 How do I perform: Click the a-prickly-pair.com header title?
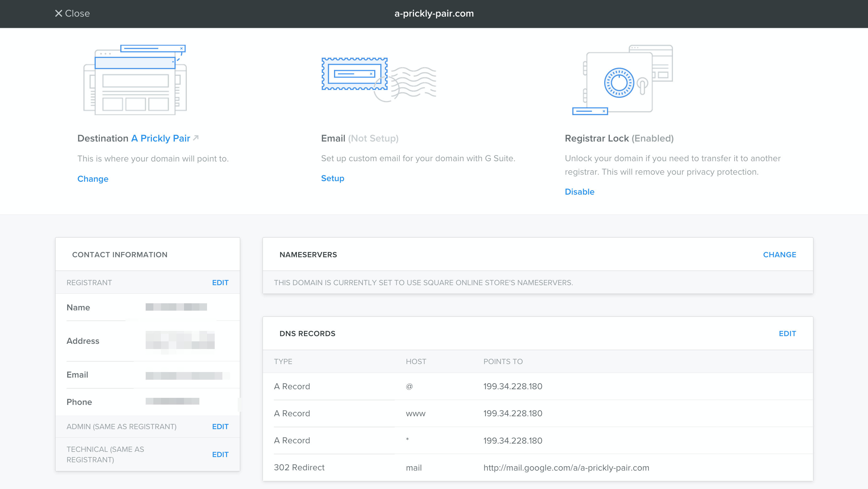[x=434, y=14]
